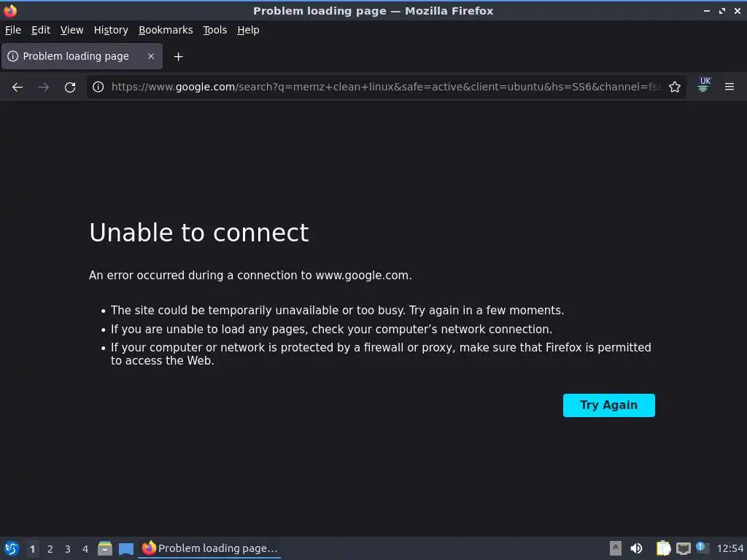Switch to workspace 3
Image resolution: width=747 pixels, height=560 pixels.
(x=68, y=549)
